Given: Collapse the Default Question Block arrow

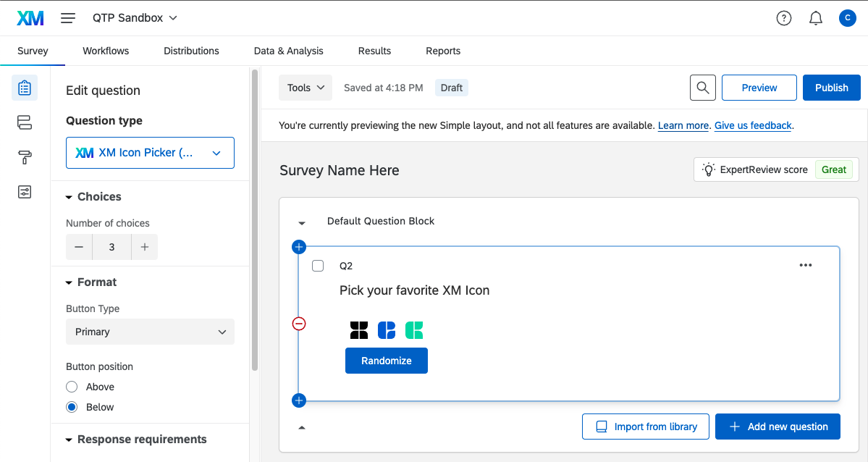Looking at the screenshot, I should [302, 223].
